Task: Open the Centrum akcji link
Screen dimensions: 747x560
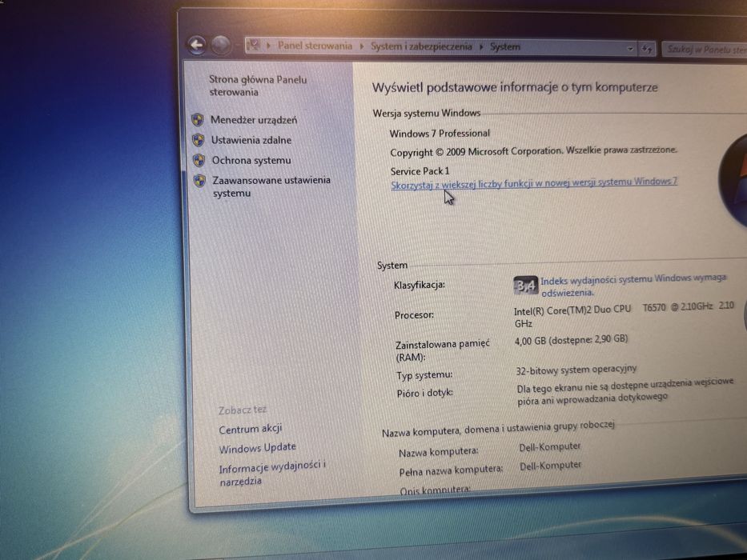Action: tap(251, 429)
